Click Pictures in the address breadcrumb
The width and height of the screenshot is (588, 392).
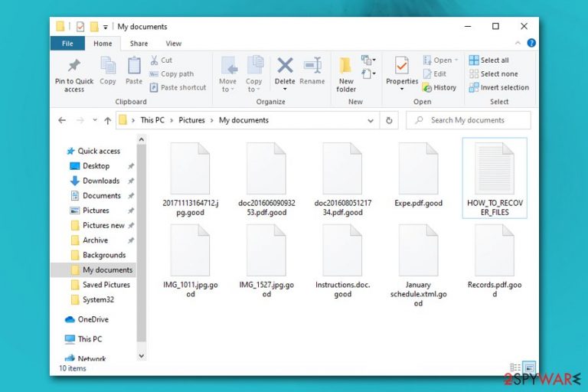[x=191, y=120]
